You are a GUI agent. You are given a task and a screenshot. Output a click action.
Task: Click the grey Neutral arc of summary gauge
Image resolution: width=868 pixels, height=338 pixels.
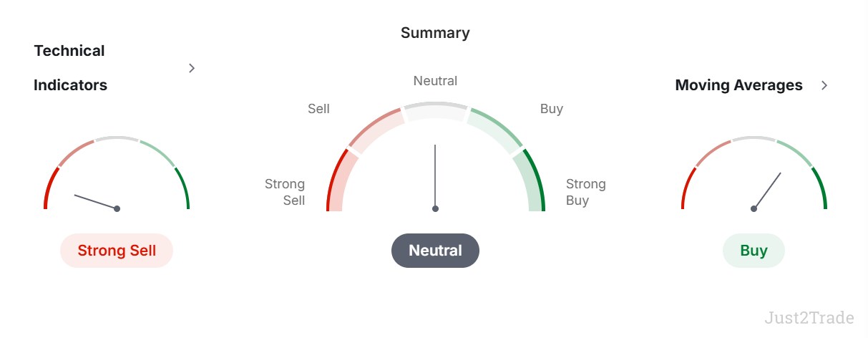(x=435, y=107)
